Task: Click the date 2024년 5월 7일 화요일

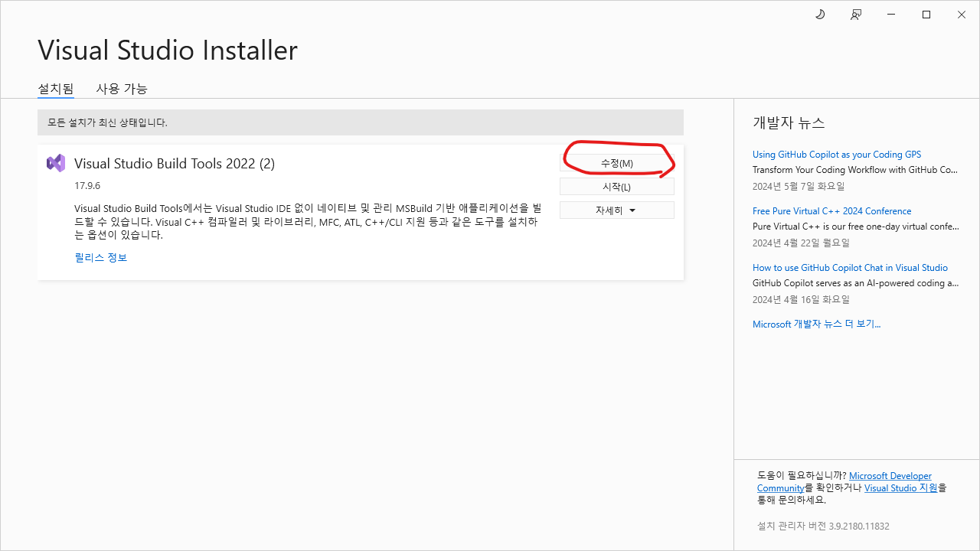Action: [799, 187]
